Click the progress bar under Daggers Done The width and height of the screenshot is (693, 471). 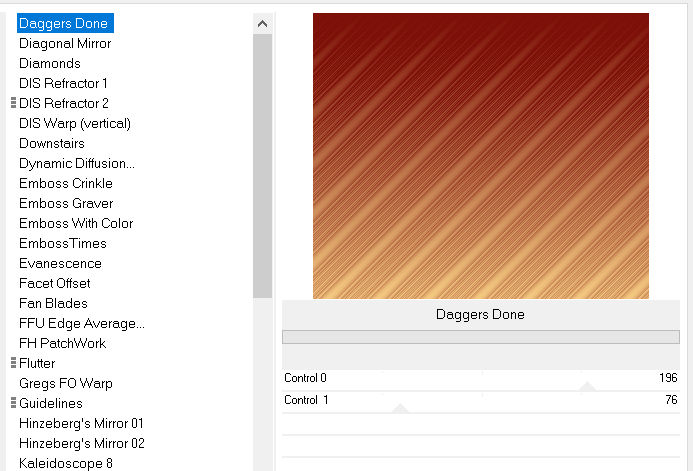coord(480,337)
